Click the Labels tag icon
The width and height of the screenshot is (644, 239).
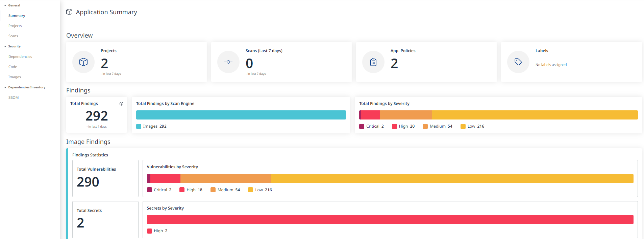coord(518,62)
